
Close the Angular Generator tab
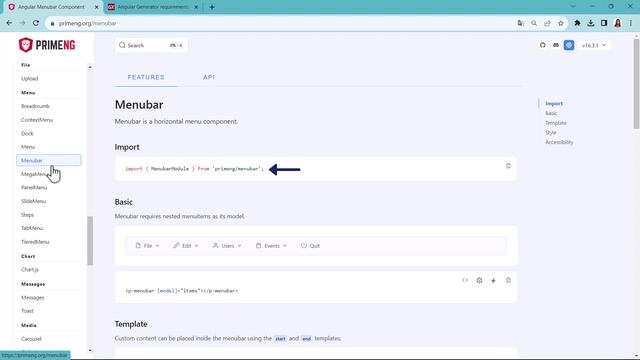click(x=196, y=7)
